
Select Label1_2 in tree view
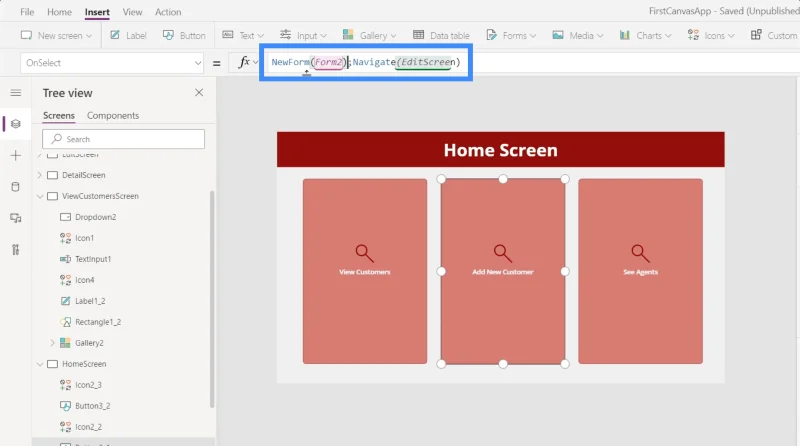click(90, 301)
